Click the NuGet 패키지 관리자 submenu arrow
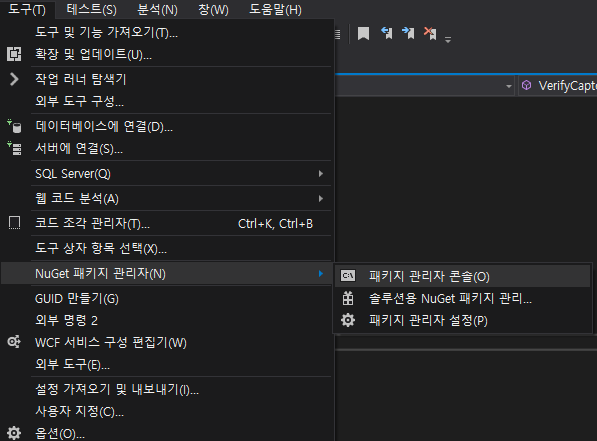The height and width of the screenshot is (441, 597). click(x=321, y=273)
